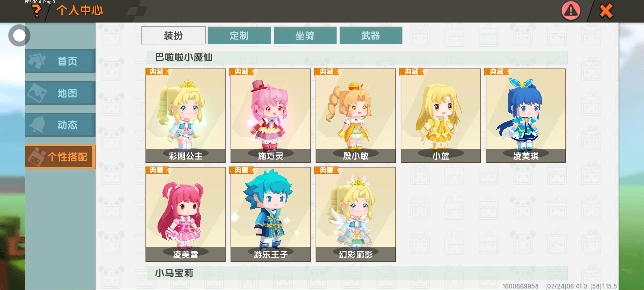Select the 凌美琪 blue-haired skin
Viewport: 644px width, 290px height.
click(526, 116)
